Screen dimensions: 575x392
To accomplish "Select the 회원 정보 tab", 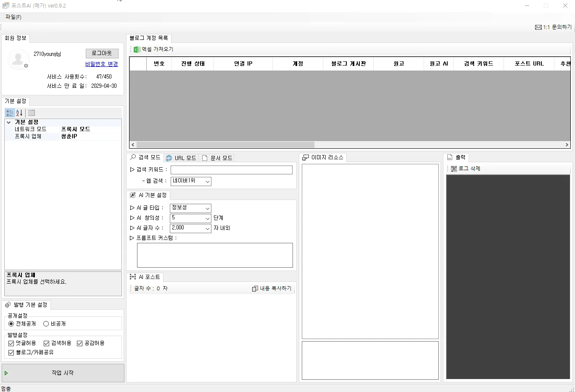I will tap(16, 38).
